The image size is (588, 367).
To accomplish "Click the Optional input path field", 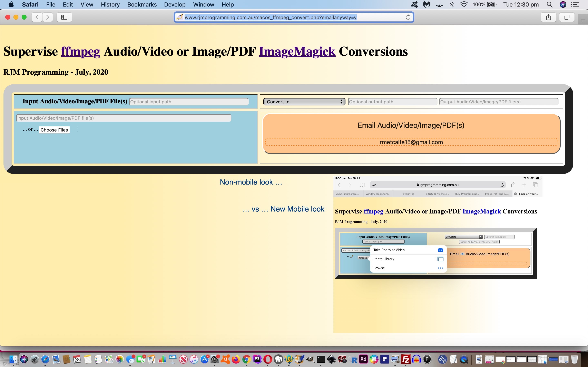I will [188, 102].
